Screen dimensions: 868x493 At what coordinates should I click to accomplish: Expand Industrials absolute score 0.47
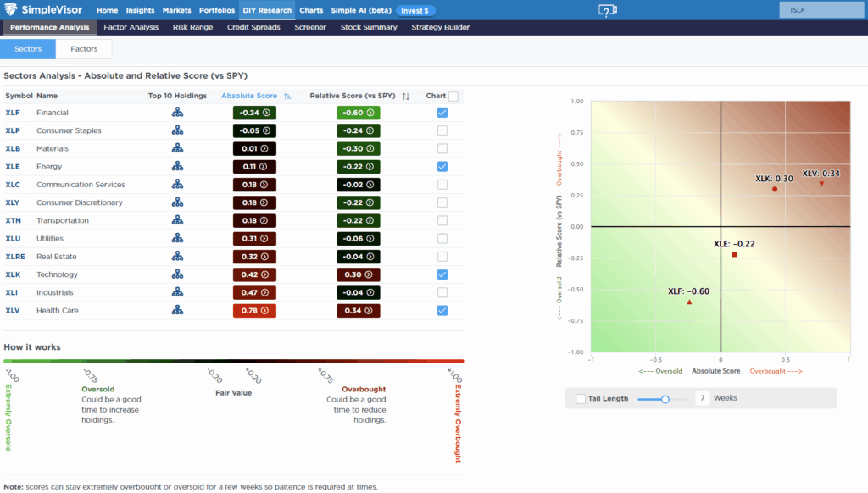(254, 292)
